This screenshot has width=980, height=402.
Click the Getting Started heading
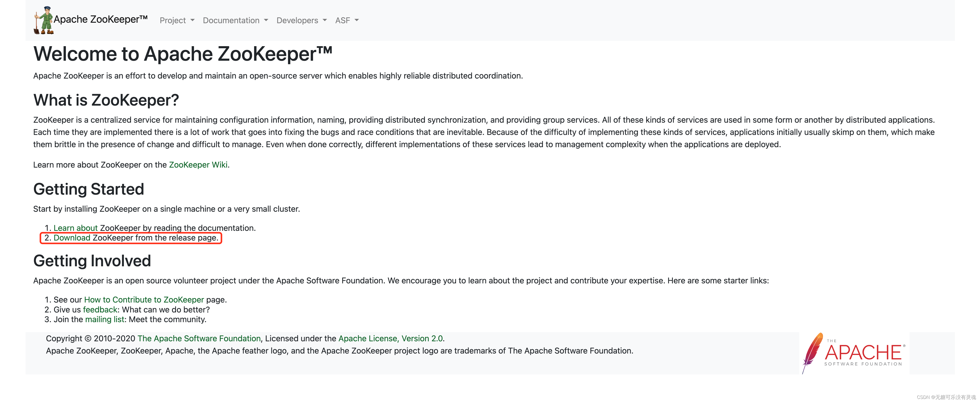(x=89, y=189)
